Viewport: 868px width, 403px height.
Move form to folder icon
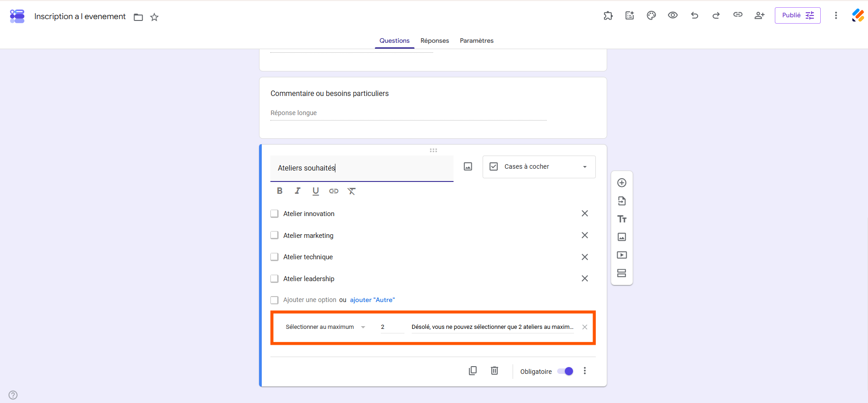pos(139,17)
